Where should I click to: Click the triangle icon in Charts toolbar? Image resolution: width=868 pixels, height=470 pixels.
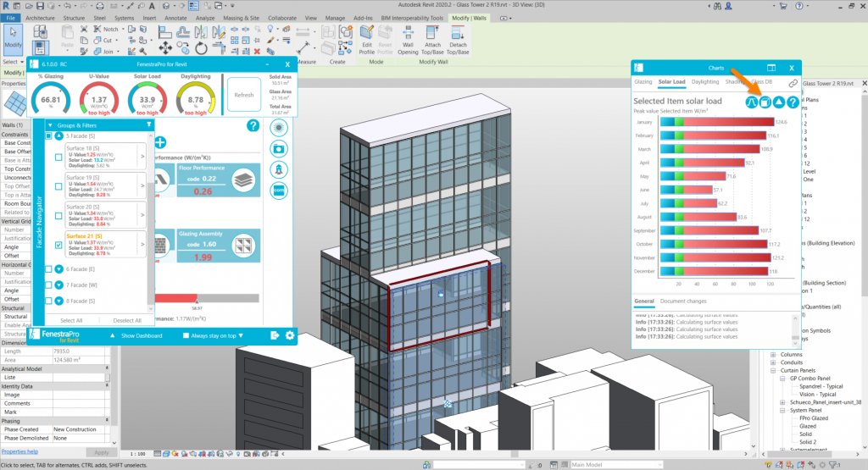click(x=779, y=102)
